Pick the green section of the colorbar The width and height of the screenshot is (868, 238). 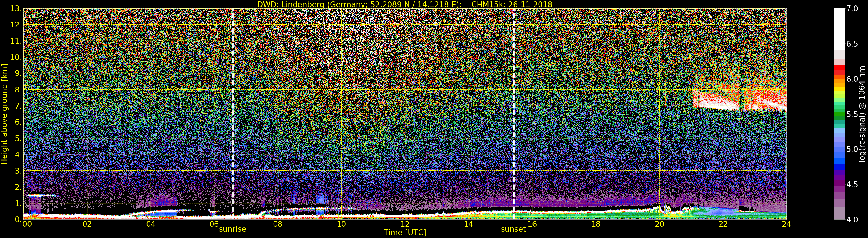(839, 114)
